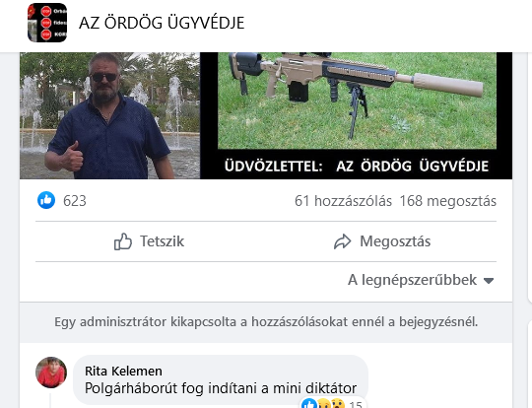This screenshot has width=532, height=408.
Task: Click the thumbs-up icon on Tetszik
Action: click(123, 241)
